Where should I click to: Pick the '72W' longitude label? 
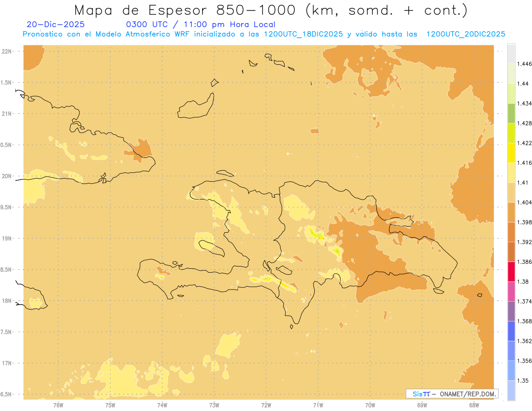266,405
